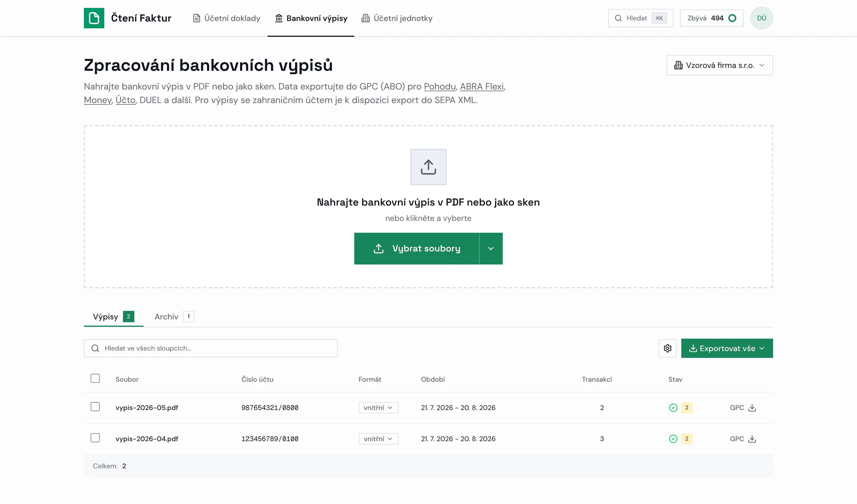The image size is (857, 504).
Task: Check the box for vypis-2026-05.pdf
Action: [95, 407]
